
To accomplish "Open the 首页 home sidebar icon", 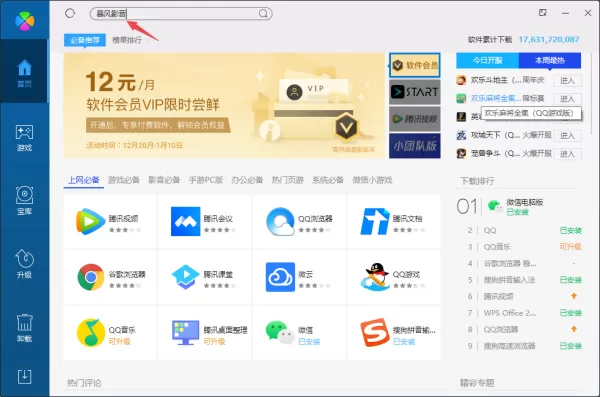I will 24,73.
